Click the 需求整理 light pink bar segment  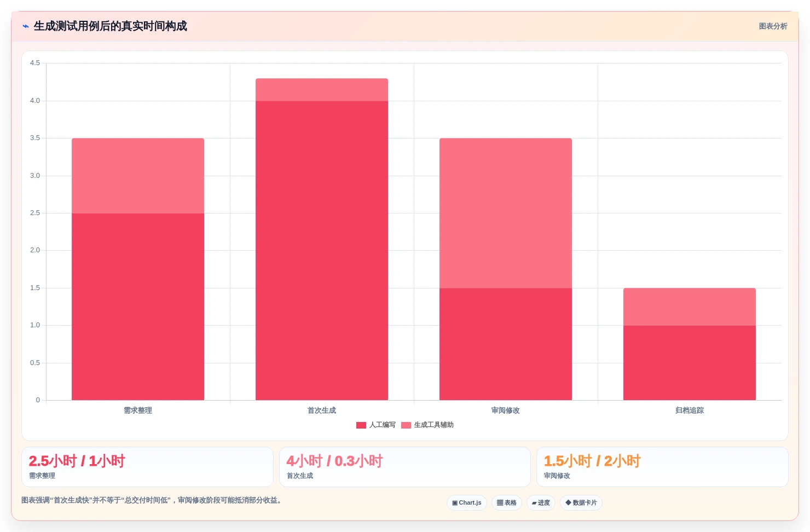pyautogui.click(x=138, y=176)
